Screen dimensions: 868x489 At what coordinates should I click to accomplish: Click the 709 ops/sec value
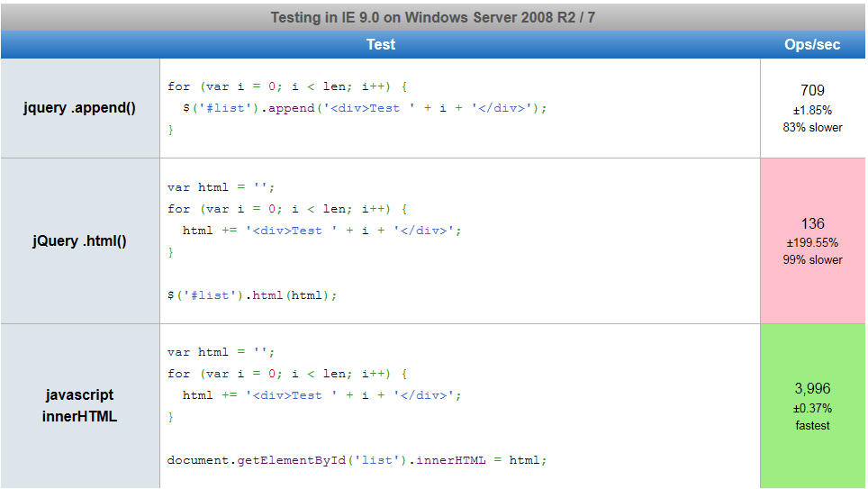pyautogui.click(x=813, y=90)
